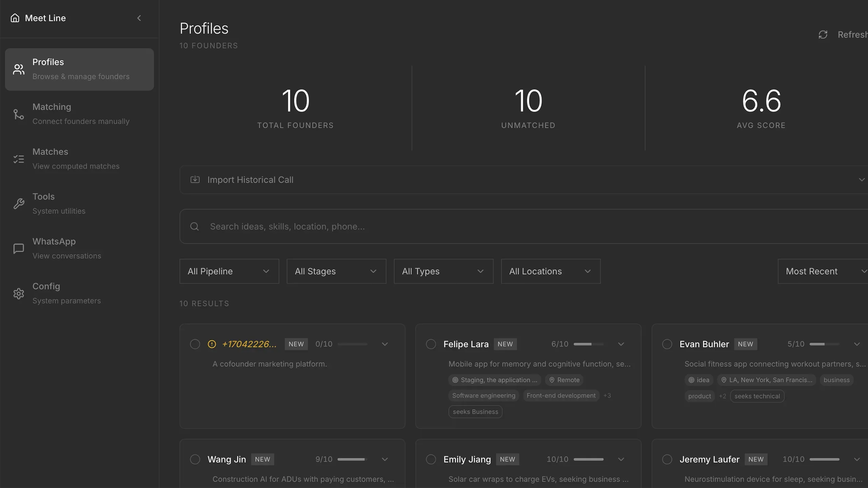This screenshot has width=868, height=488.
Task: Open the All Stages dropdown
Action: [336, 271]
